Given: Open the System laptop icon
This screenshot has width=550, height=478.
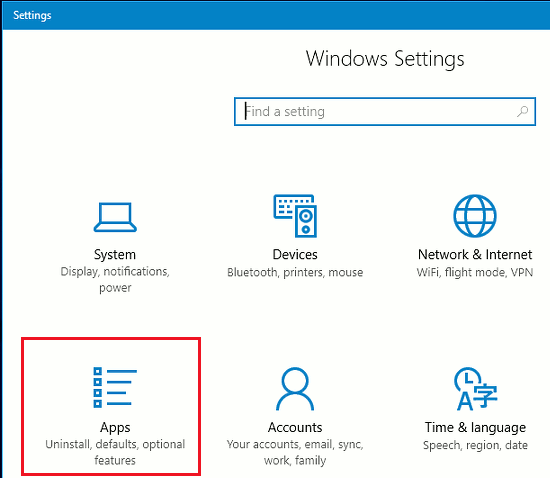Looking at the screenshot, I should click(115, 217).
